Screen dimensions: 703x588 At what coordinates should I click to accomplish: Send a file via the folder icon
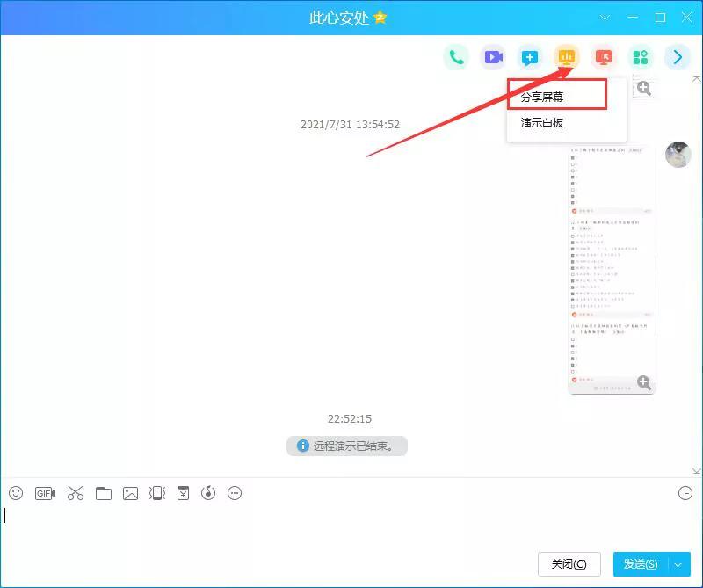tap(103, 493)
